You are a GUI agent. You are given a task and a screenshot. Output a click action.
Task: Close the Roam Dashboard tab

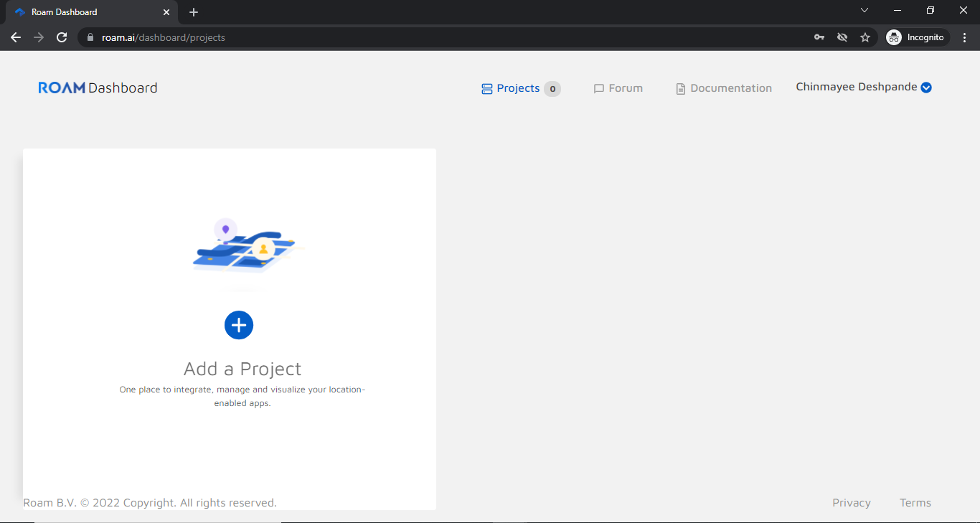point(166,12)
